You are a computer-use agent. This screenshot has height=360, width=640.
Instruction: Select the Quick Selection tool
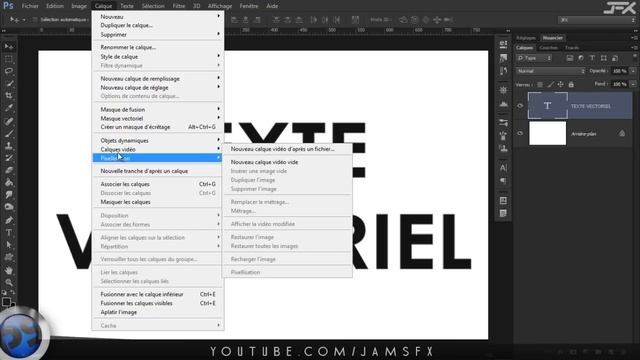click(9, 84)
